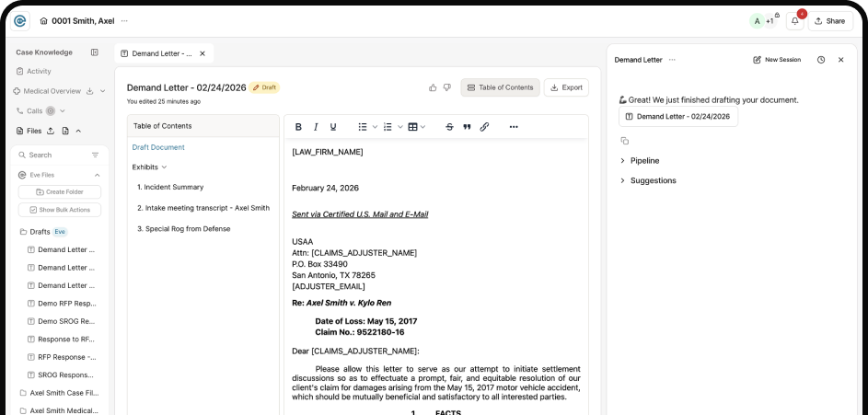
Task: Click the green A user avatar
Action: (757, 21)
